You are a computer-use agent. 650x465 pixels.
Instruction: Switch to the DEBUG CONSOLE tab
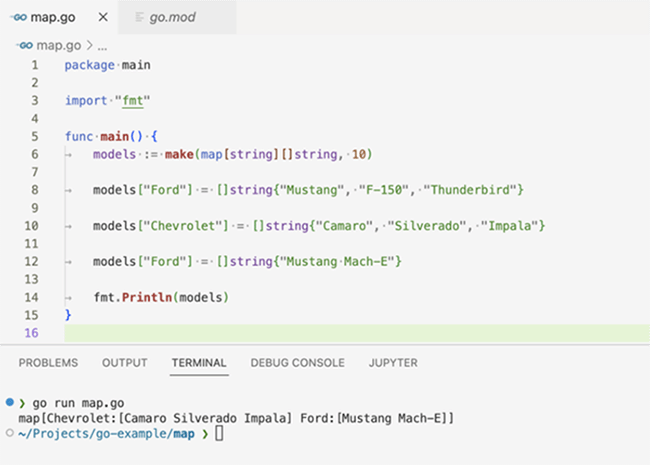tap(297, 363)
